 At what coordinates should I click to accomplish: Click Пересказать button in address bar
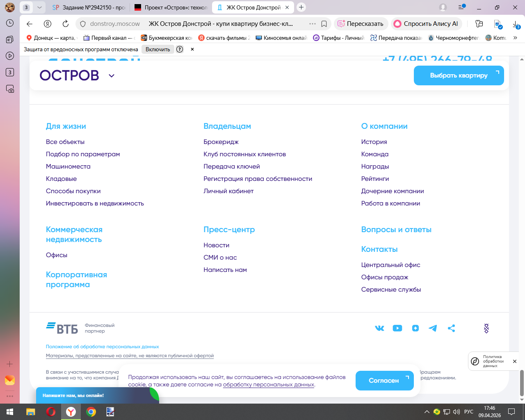(361, 24)
